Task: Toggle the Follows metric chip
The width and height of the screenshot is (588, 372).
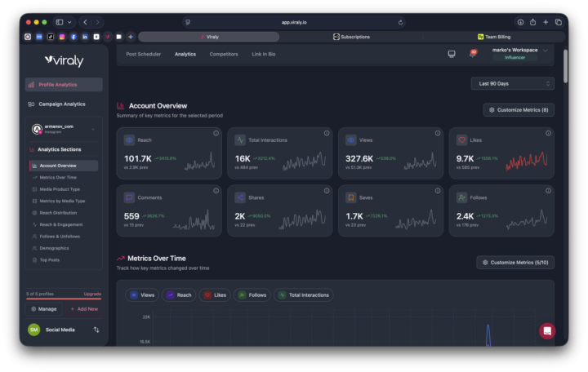Action: point(252,294)
